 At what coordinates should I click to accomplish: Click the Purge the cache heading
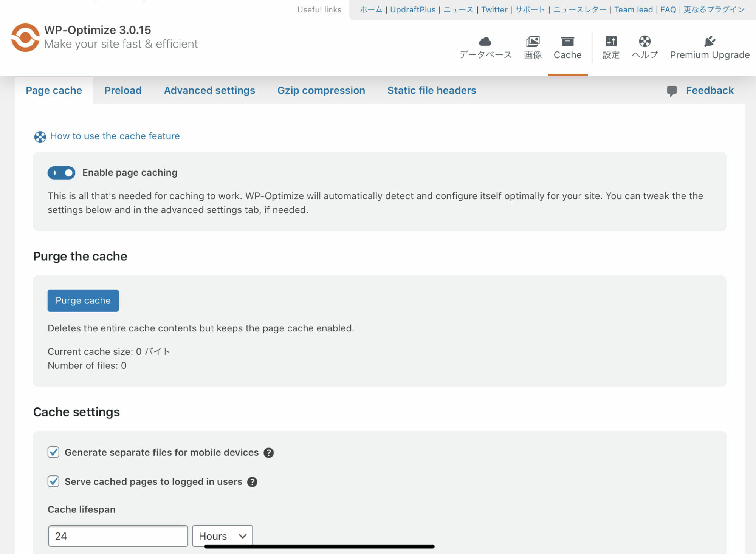80,256
